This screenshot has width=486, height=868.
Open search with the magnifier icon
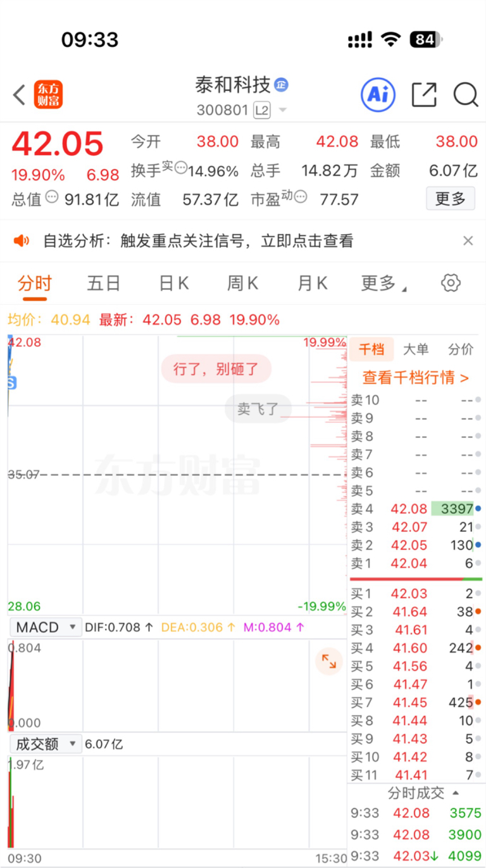click(x=465, y=95)
